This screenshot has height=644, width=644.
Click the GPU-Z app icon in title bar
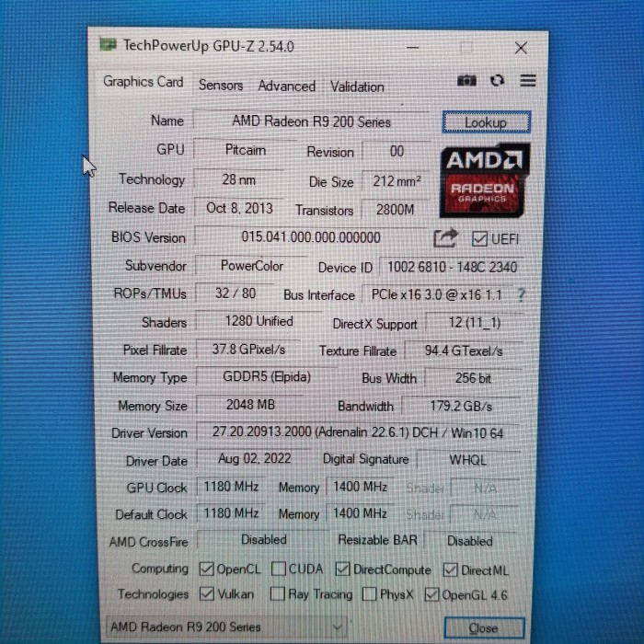(x=108, y=44)
